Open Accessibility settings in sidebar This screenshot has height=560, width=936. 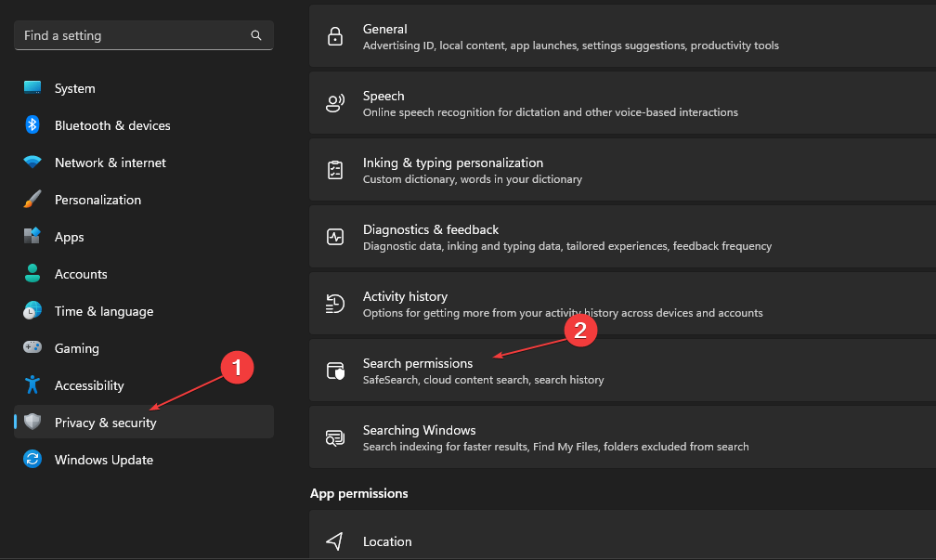[x=88, y=385]
